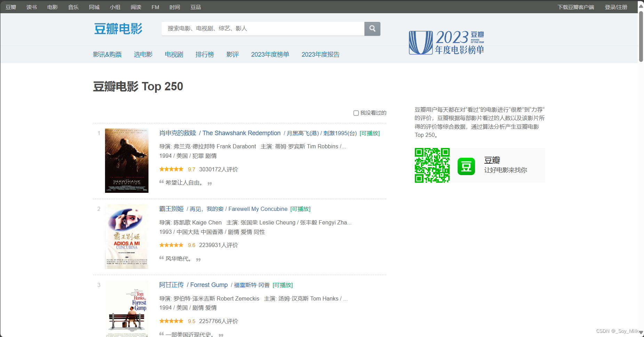Open 霸王别姬 title link
Viewport: 644px width, 337px height.
(x=171, y=209)
